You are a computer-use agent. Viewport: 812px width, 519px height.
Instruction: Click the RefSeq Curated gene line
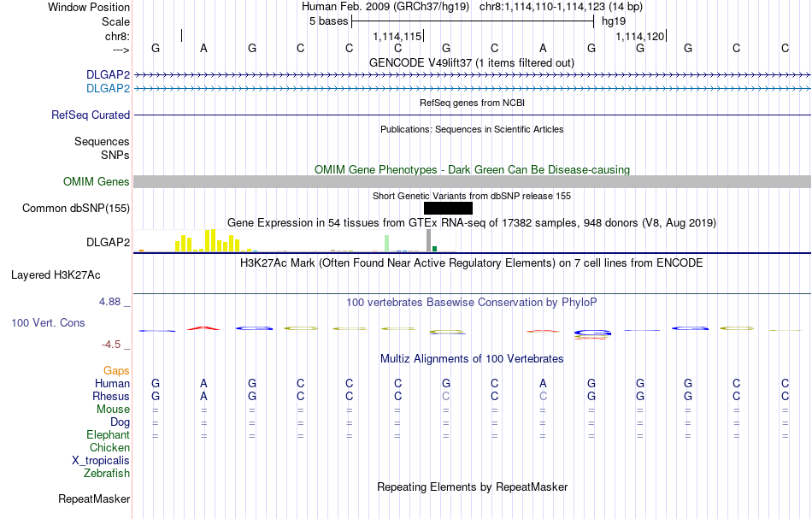click(473, 115)
